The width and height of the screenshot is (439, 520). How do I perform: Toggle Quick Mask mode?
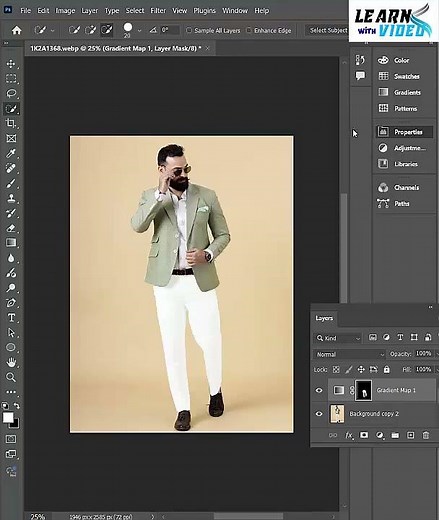[11, 439]
